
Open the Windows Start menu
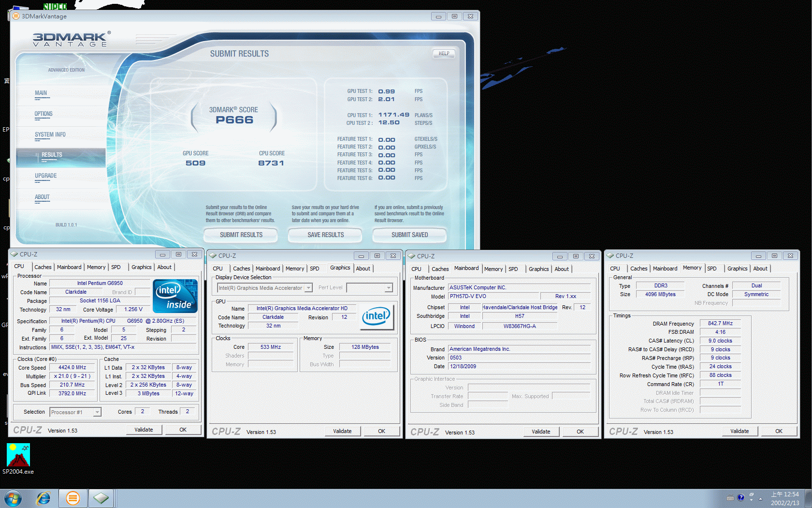point(13,498)
